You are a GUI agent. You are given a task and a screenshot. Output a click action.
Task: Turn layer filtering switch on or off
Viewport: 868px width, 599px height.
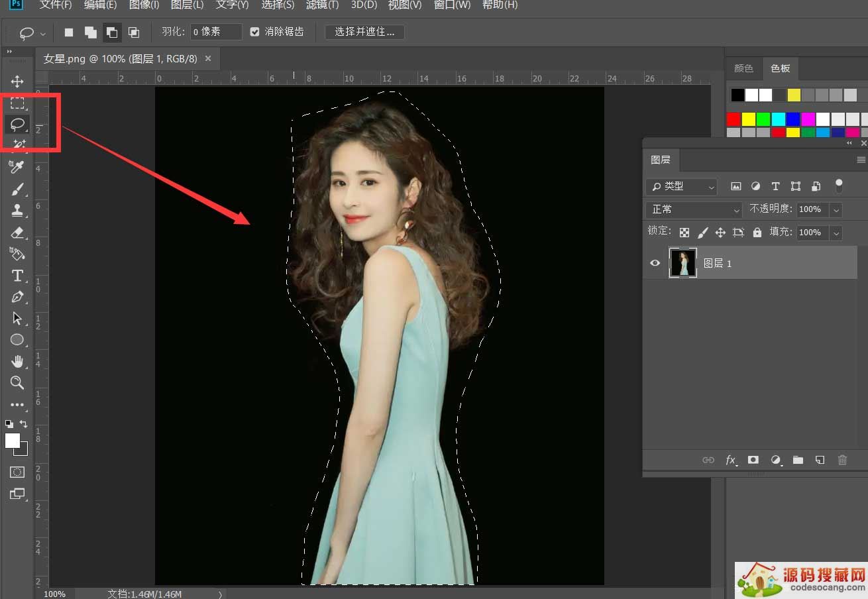pyautogui.click(x=839, y=186)
